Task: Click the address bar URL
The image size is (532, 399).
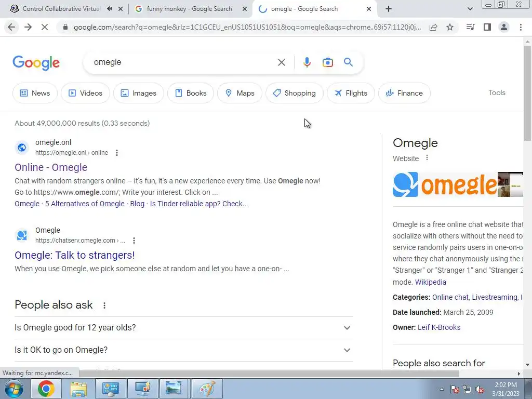Action: [x=247, y=27]
